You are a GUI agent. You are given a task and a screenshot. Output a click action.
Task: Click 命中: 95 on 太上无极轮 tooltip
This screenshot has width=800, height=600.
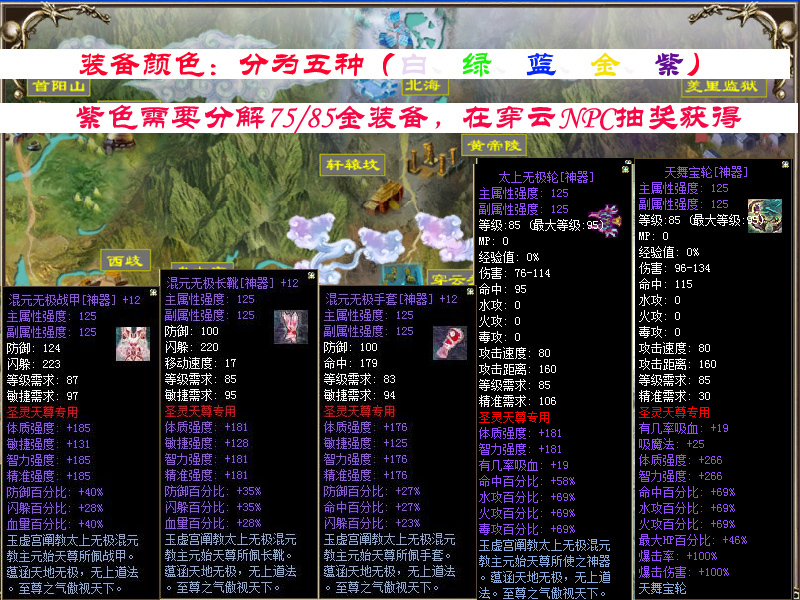click(x=503, y=289)
